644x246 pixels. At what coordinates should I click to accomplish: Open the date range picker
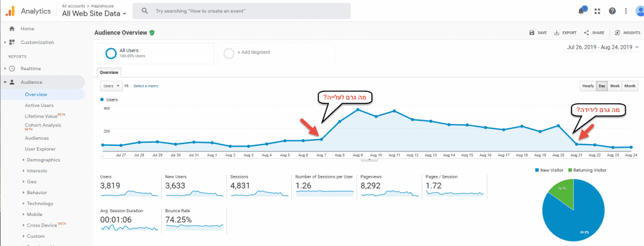pos(603,48)
